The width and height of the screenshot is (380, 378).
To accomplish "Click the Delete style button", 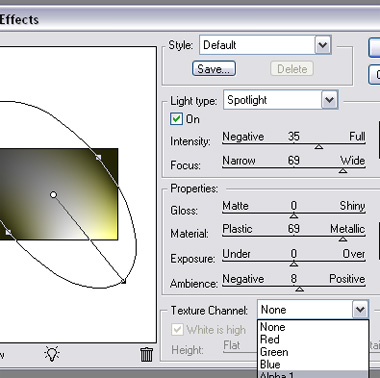I will tap(292, 69).
